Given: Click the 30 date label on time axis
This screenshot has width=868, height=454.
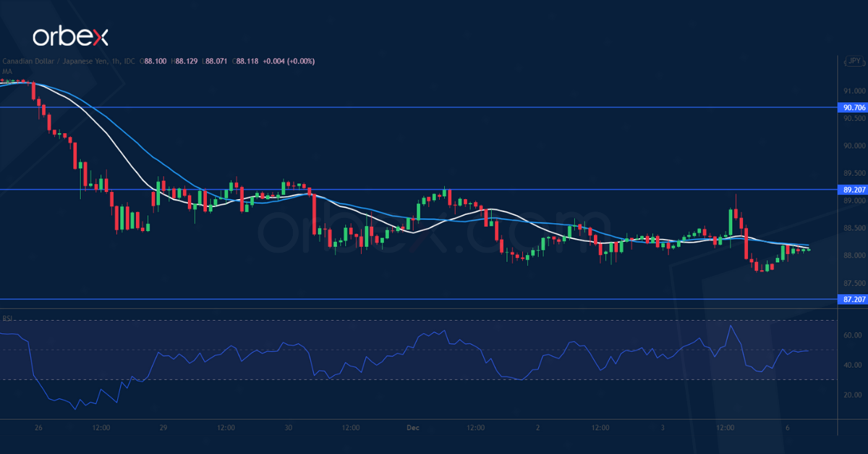Looking at the screenshot, I should (x=288, y=428).
